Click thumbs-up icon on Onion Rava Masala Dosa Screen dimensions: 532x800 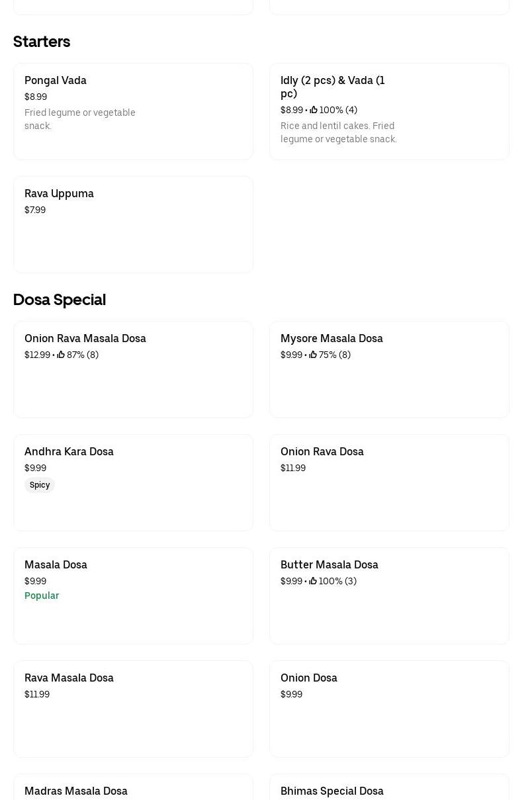61,355
